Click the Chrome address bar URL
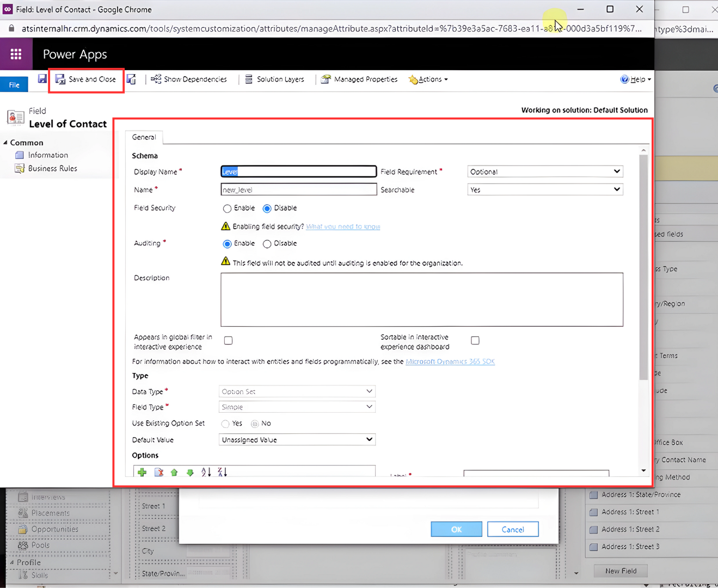 [331, 28]
